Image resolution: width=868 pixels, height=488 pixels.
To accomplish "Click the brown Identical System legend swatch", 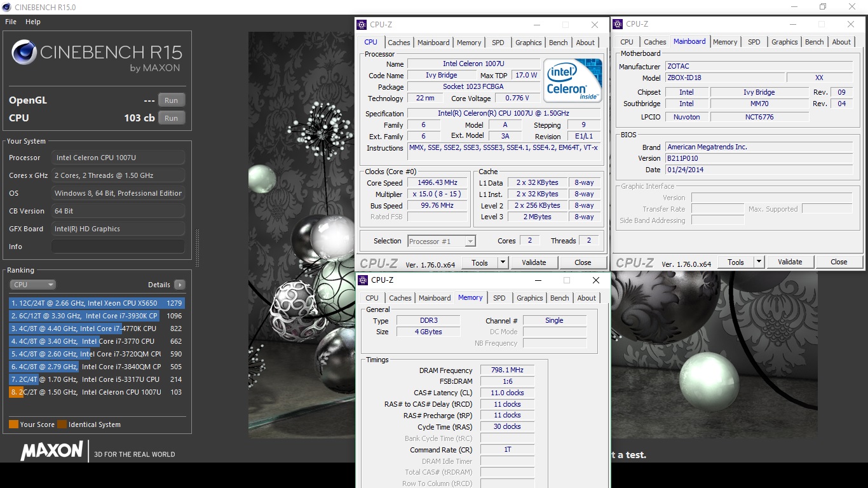I will pyautogui.click(x=62, y=424).
